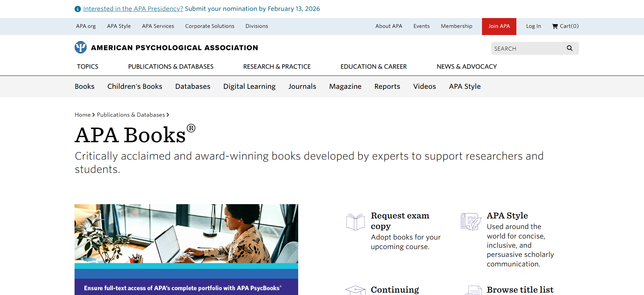The image size is (644, 295).
Task: Open the NEWS & ADVOCACY menu
Action: point(467,67)
